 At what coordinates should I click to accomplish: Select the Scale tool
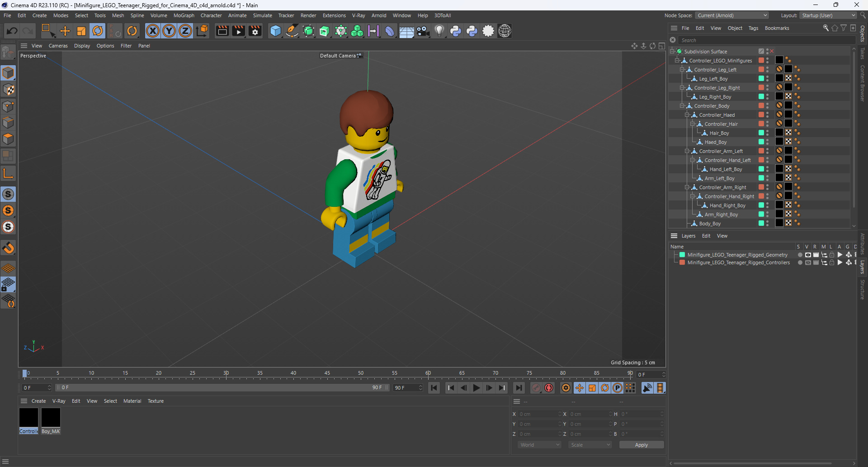81,31
